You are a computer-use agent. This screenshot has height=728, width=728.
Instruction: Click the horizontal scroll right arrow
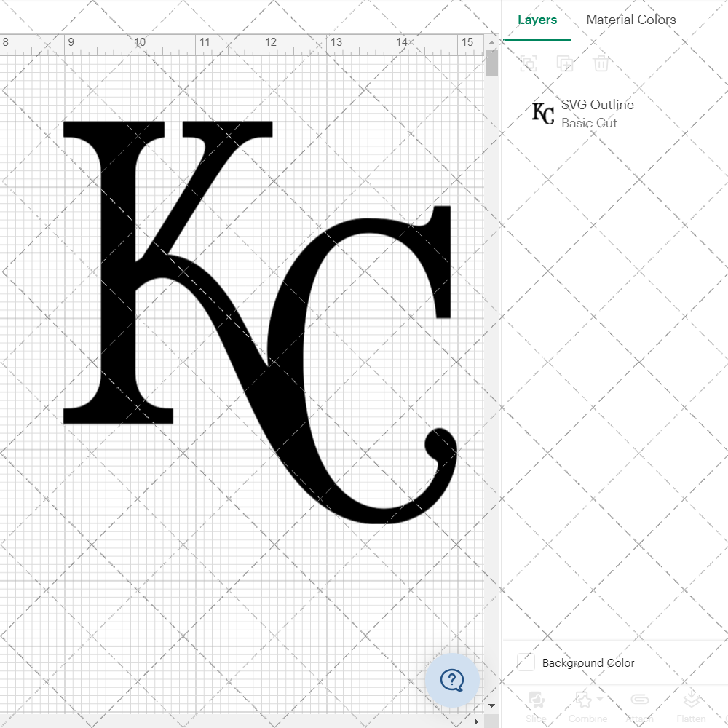point(476,721)
